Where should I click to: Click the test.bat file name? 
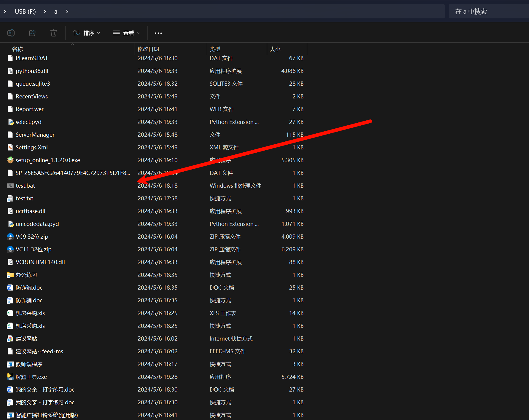26,186
